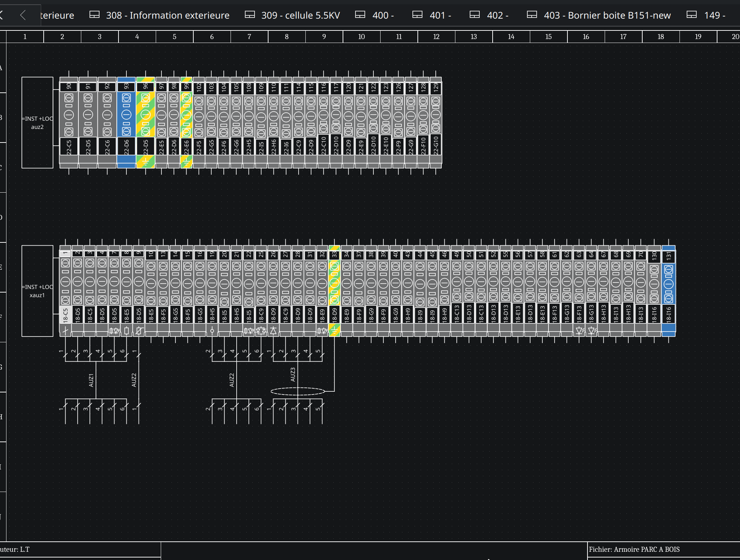The width and height of the screenshot is (740, 560).
Task: Open the folio tab labeled 400 -
Action: pos(374,15)
